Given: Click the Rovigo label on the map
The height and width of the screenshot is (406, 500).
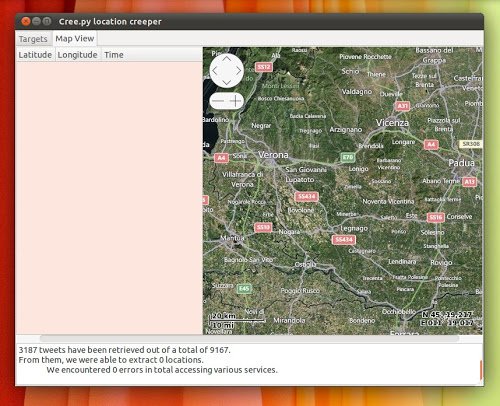Looking at the screenshot, I should tap(441, 263).
